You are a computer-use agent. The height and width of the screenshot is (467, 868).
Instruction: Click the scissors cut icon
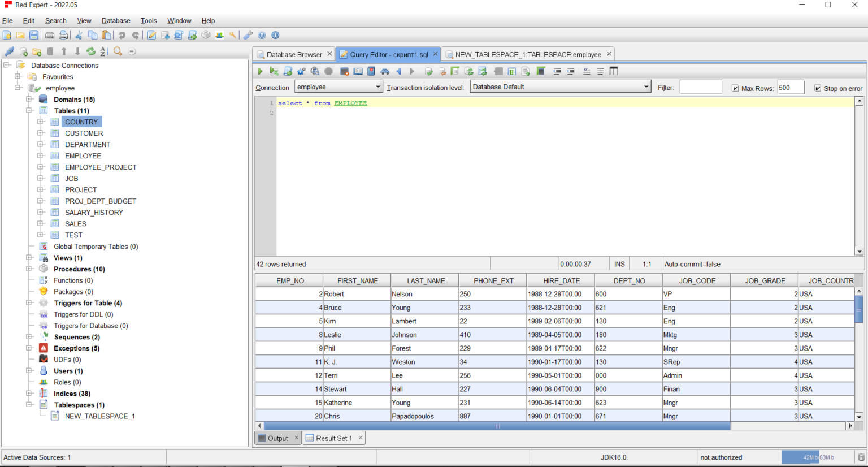79,35
